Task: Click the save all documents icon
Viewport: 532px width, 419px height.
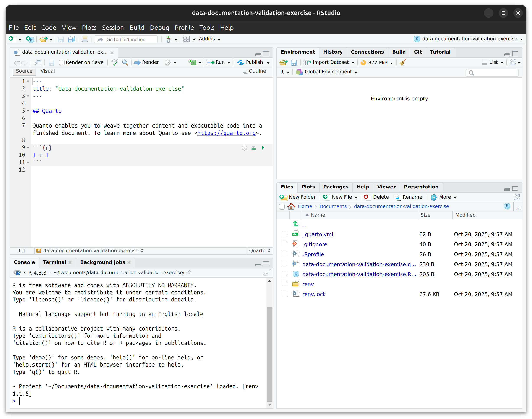Action: point(71,39)
